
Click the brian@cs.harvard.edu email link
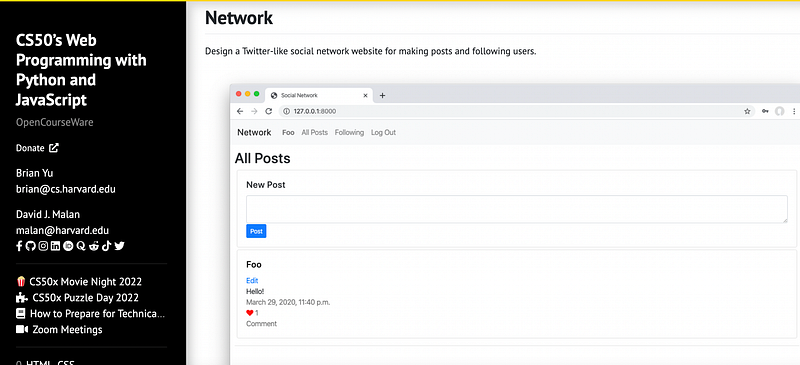[66, 189]
